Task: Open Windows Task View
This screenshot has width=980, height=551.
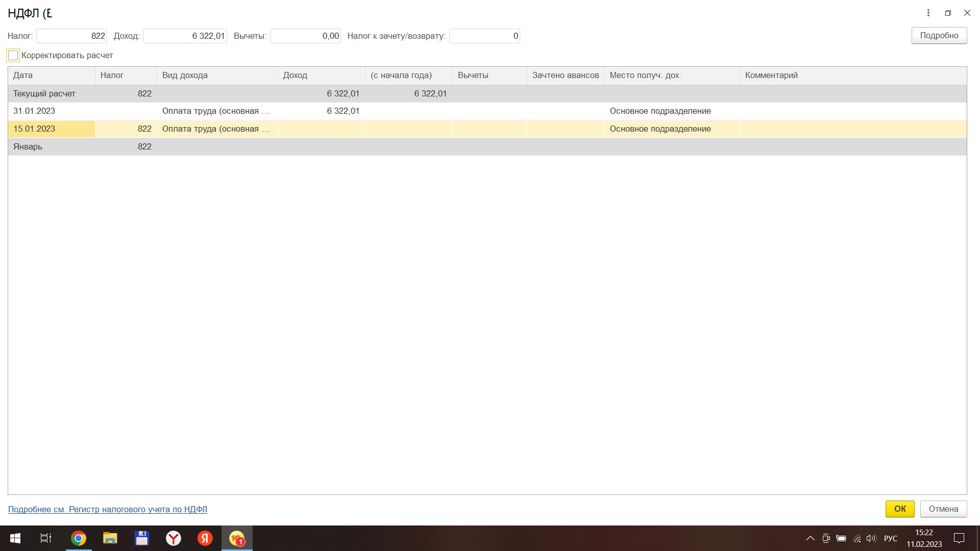Action: pyautogui.click(x=46, y=538)
